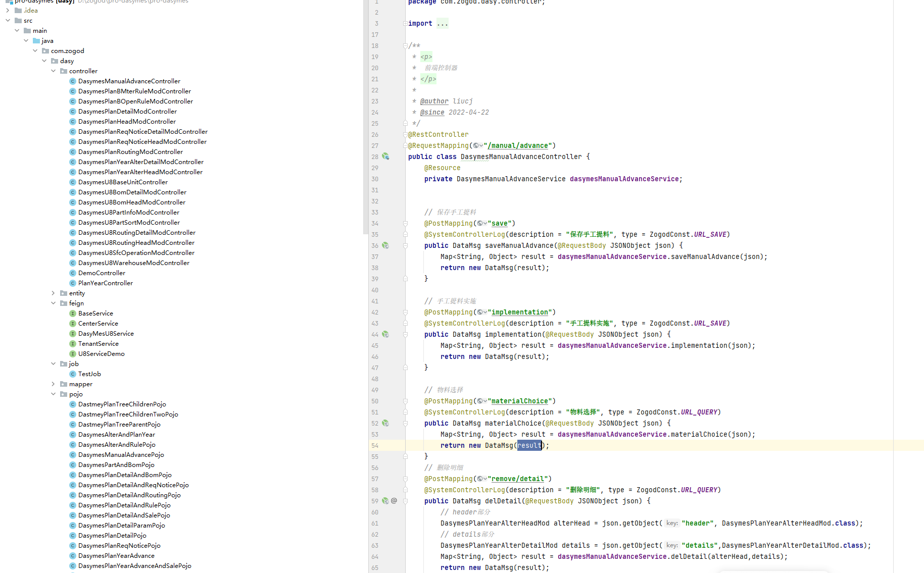Click the globe icon before "save" mapping

(x=480, y=223)
